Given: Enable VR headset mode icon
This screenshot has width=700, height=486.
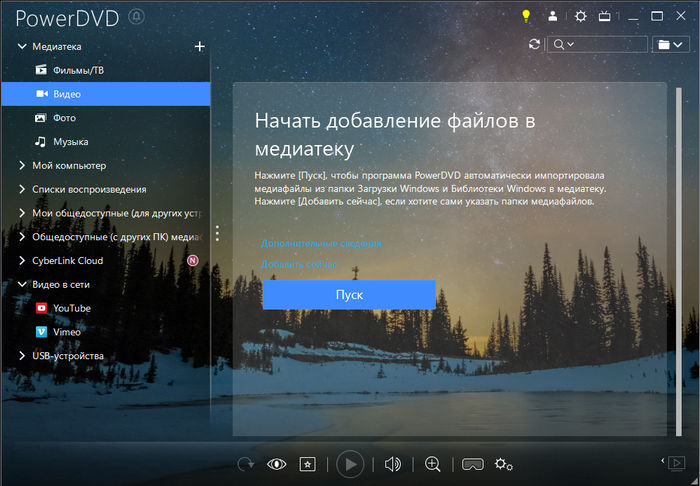Looking at the screenshot, I should coord(472,464).
